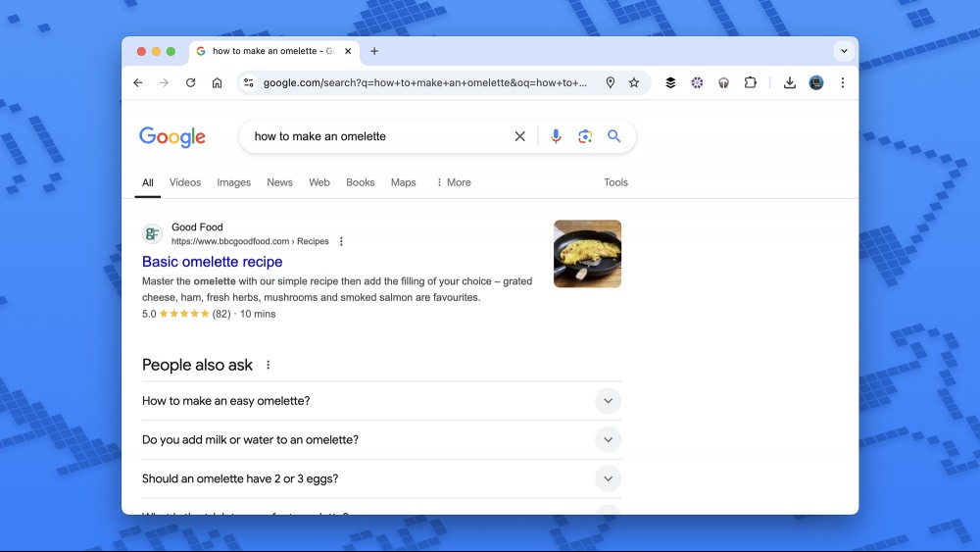Open a new tab with plus button

click(x=374, y=51)
